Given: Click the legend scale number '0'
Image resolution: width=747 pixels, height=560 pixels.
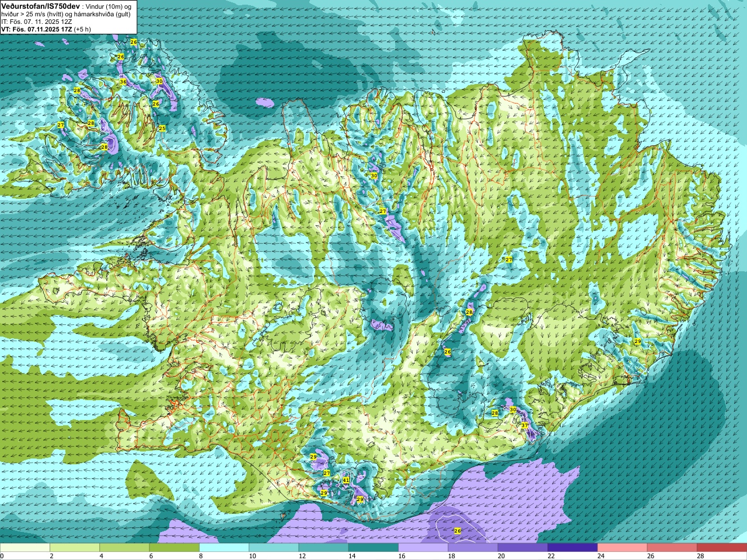Looking at the screenshot, I should point(2,556).
